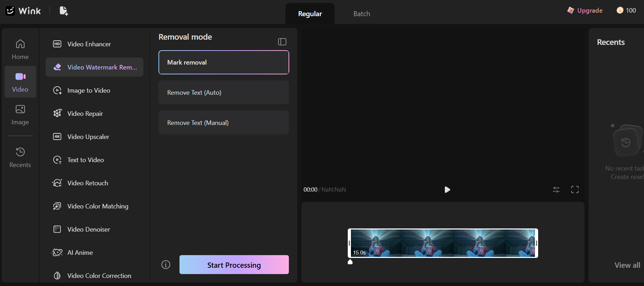
Task: Click the Text to Video icon
Action: coord(57,160)
